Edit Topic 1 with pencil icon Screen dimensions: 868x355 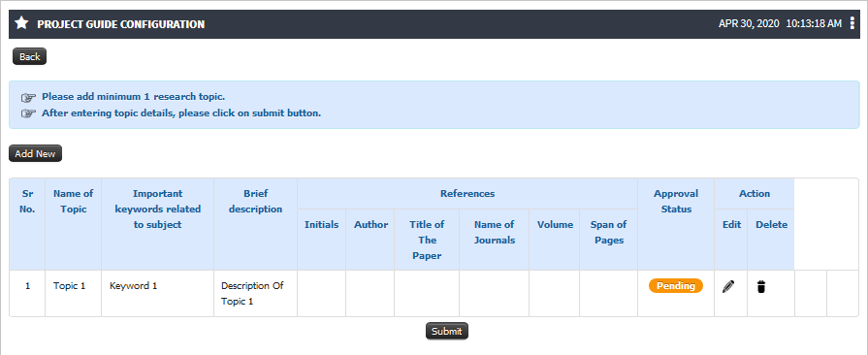(x=728, y=286)
